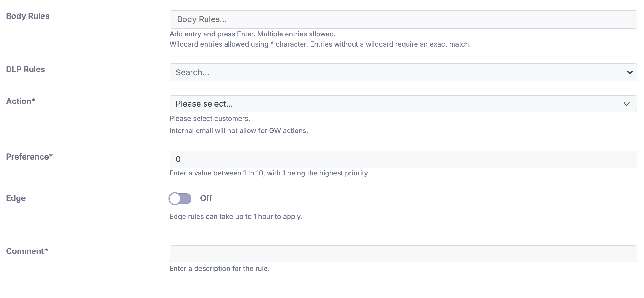The width and height of the screenshot is (644, 298).
Task: Click the 'Comment*' field label
Action: pos(27,251)
